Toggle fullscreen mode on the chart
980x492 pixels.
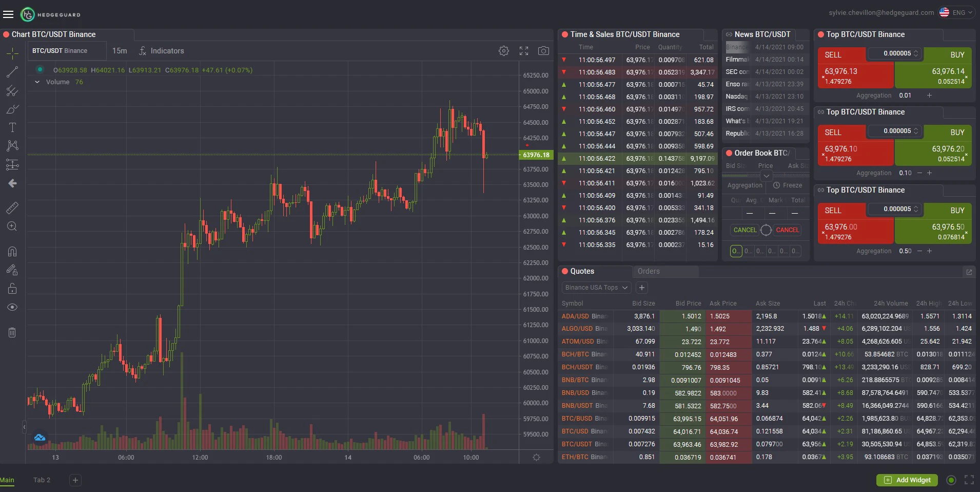click(x=523, y=51)
